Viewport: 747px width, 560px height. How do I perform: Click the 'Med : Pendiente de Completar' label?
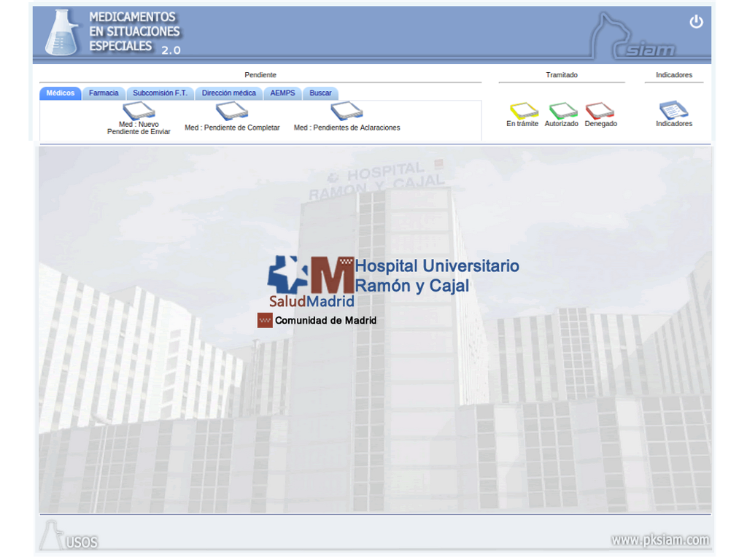click(x=232, y=128)
